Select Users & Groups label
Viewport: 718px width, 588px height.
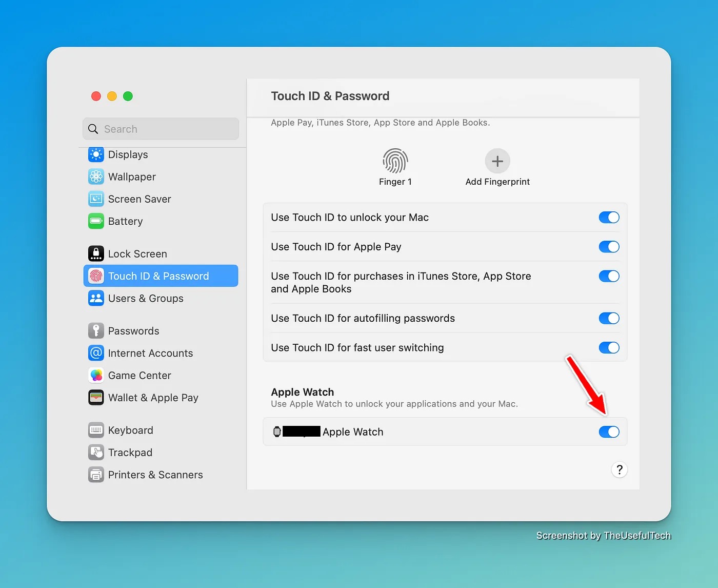point(146,299)
